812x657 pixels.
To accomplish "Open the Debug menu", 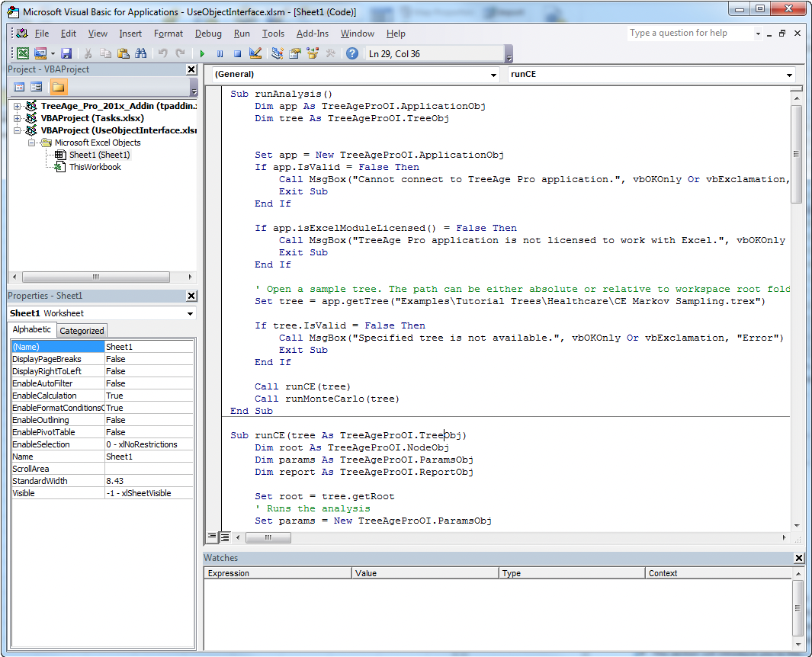I will 208,34.
